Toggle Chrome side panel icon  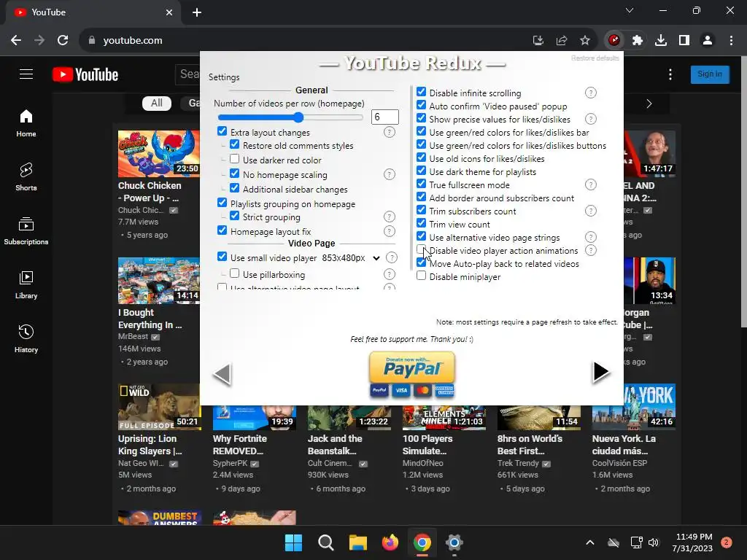684,41
